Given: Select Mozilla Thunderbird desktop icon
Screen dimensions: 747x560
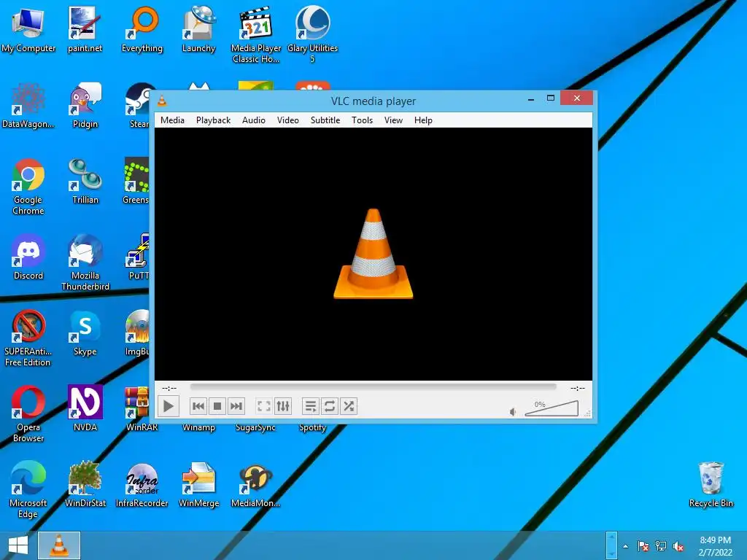Looking at the screenshot, I should [85, 262].
